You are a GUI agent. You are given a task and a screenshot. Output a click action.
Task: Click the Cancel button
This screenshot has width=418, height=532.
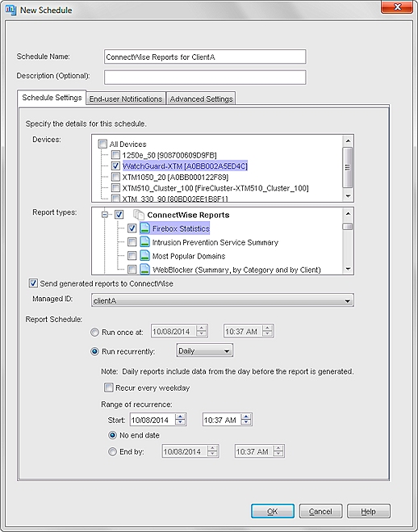(x=320, y=511)
